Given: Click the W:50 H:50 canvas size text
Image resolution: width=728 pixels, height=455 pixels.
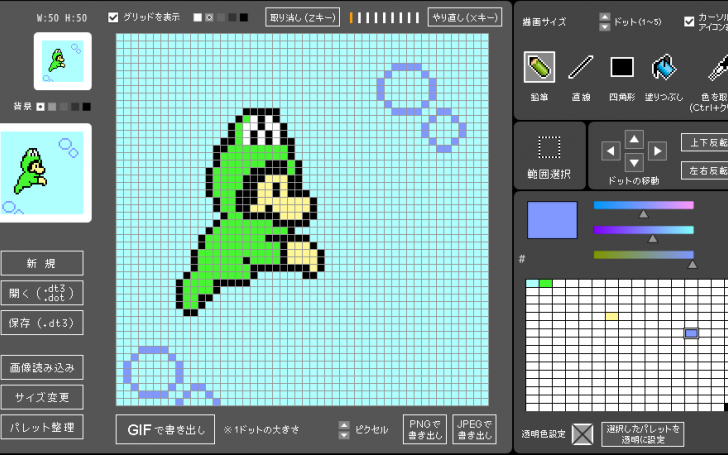Looking at the screenshot, I should point(62,18).
